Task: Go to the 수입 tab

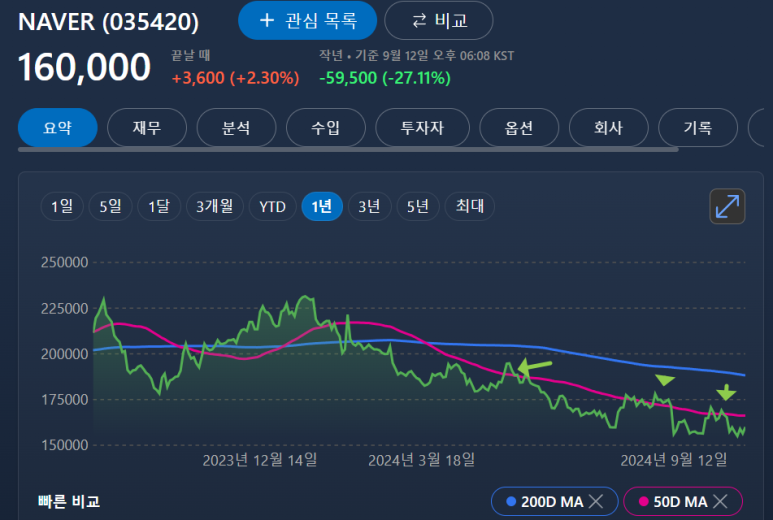Action: [x=326, y=128]
